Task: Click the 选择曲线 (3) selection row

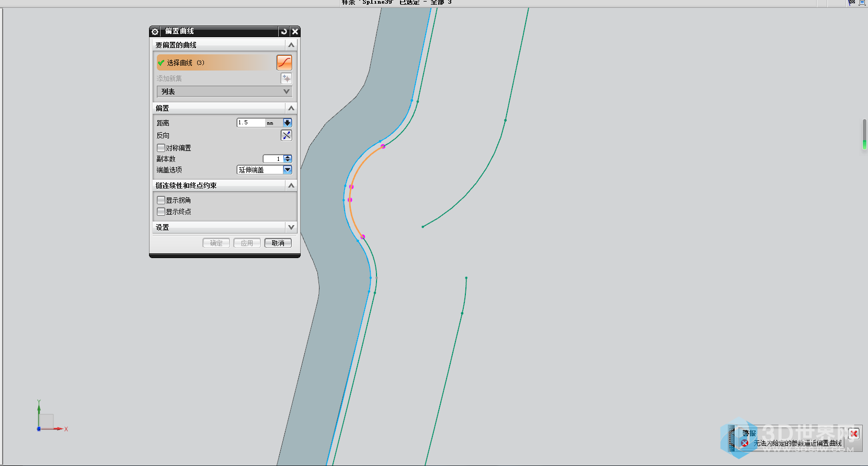Action: (215, 63)
